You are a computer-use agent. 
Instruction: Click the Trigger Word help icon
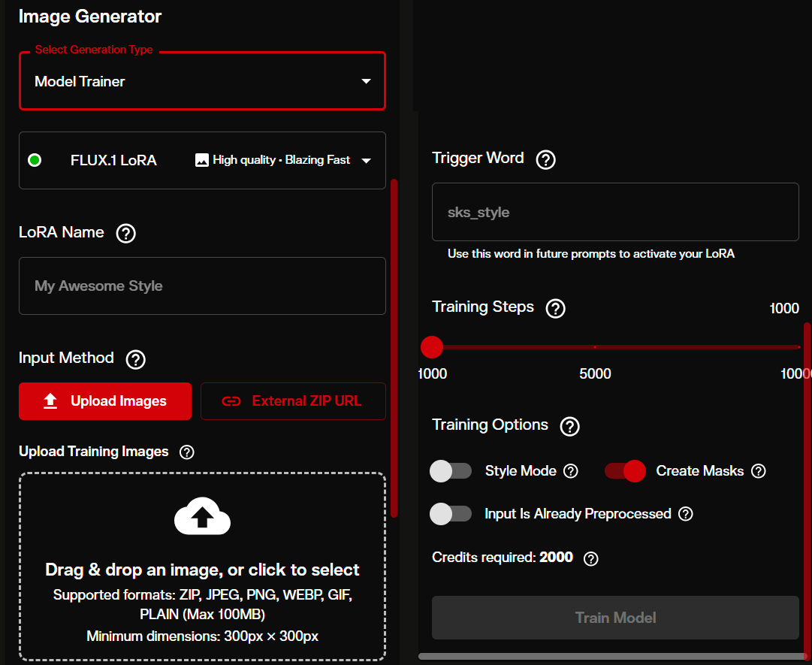[545, 159]
